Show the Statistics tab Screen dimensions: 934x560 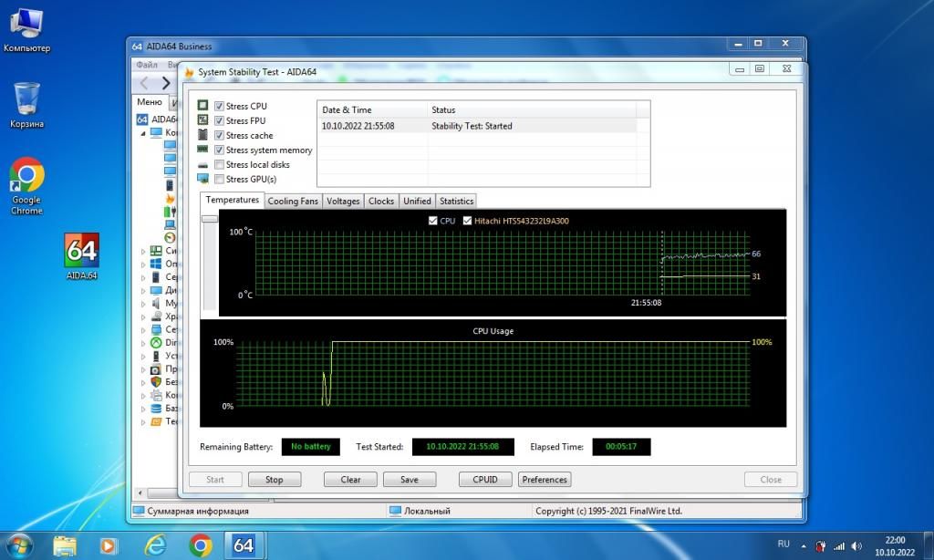pos(456,202)
